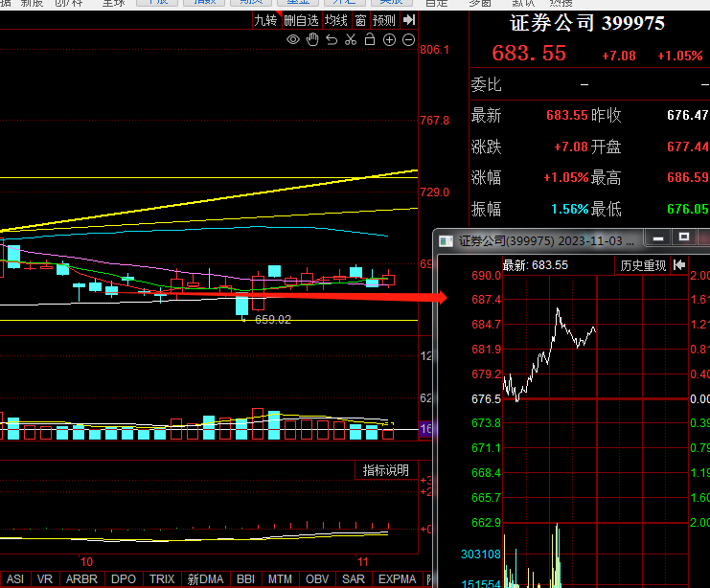Switch to the VR indicator tab
710x588 pixels.
(44, 579)
